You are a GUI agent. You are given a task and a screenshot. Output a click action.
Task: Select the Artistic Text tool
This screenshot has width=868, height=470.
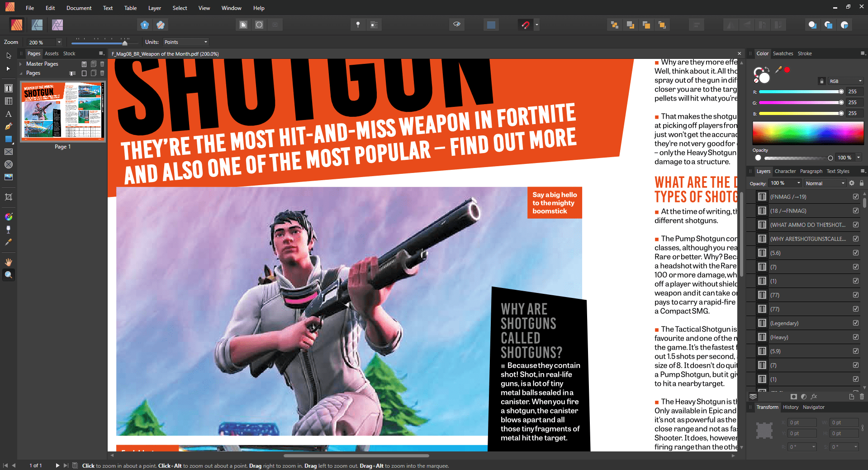click(9, 114)
